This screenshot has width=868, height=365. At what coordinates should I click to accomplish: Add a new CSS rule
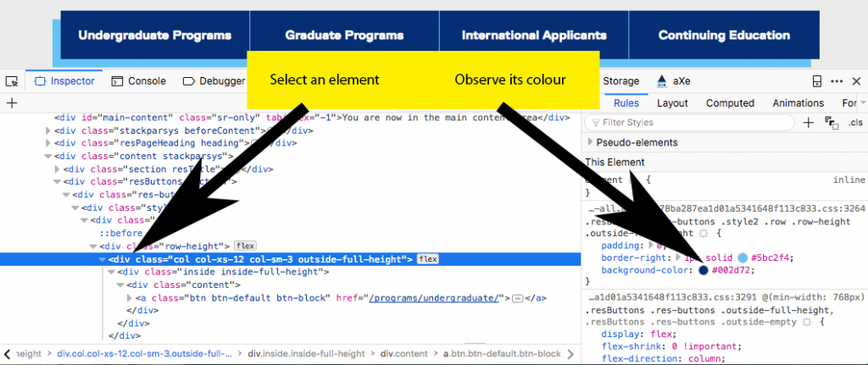point(808,123)
